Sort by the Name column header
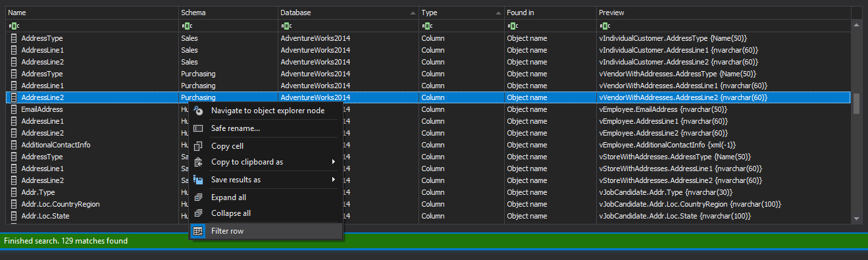This screenshot has width=868, height=260. click(92, 13)
